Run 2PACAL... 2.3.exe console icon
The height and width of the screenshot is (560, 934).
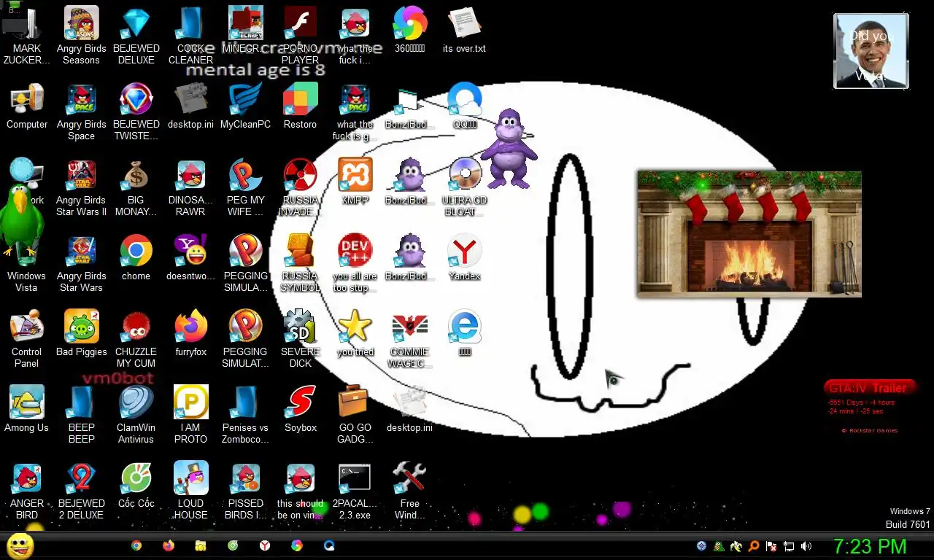point(355,490)
